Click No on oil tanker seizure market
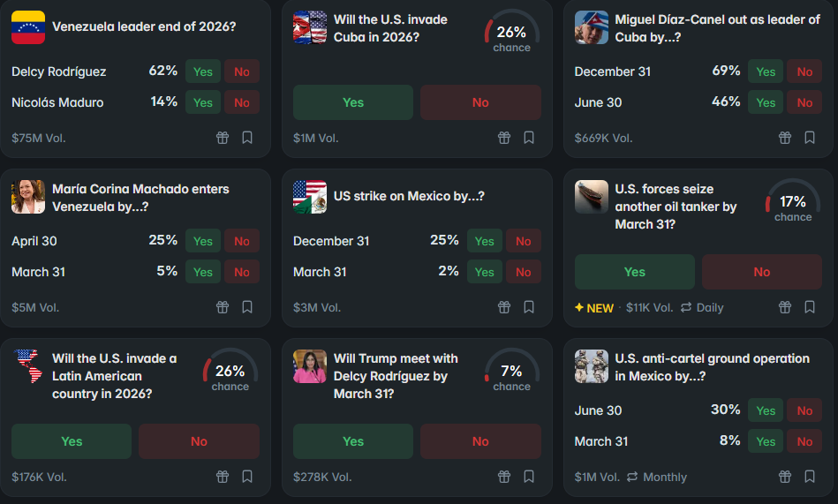 pos(762,272)
